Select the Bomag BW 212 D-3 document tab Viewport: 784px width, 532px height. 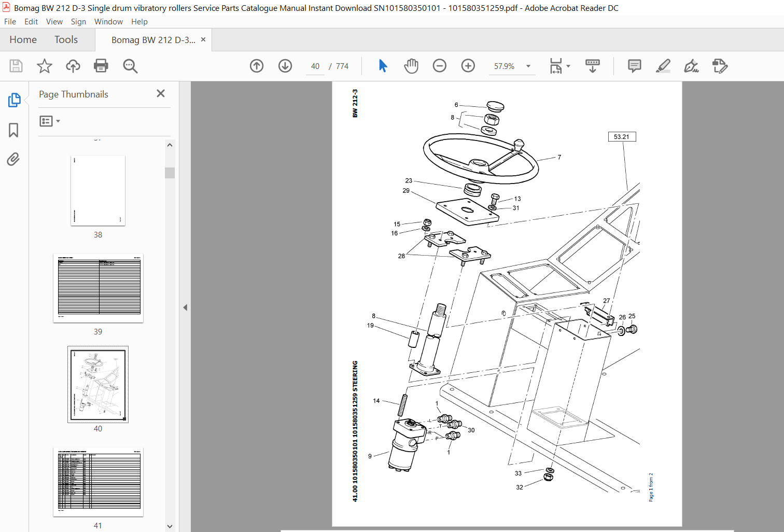click(153, 40)
